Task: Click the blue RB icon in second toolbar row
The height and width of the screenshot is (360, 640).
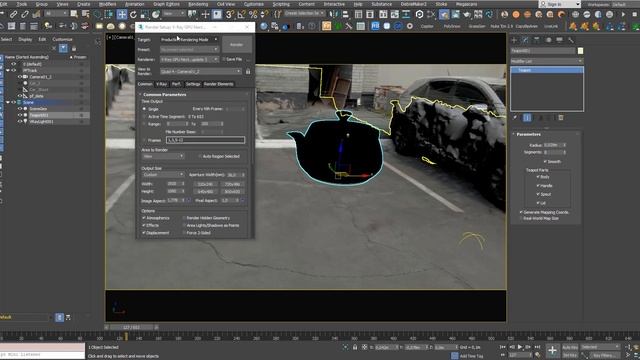Action: (x=375, y=26)
